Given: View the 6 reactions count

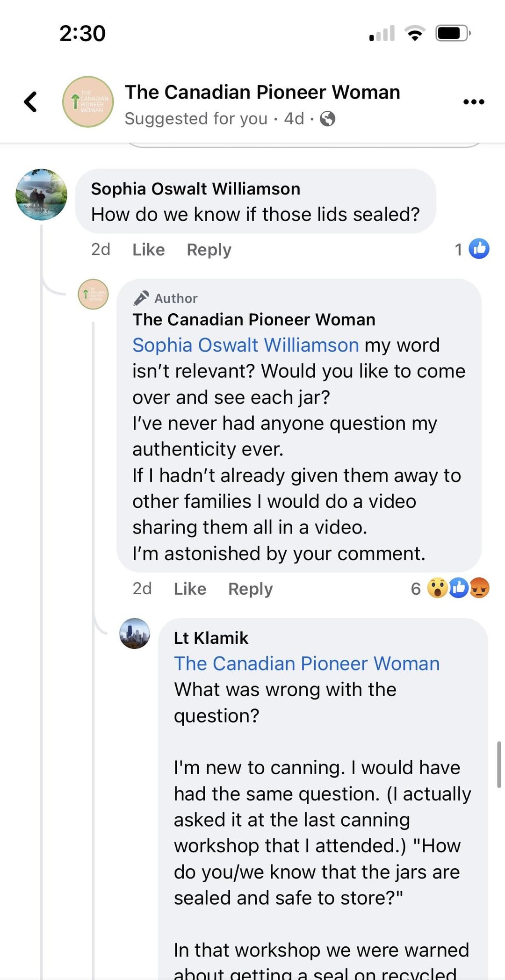Looking at the screenshot, I should click(416, 589).
